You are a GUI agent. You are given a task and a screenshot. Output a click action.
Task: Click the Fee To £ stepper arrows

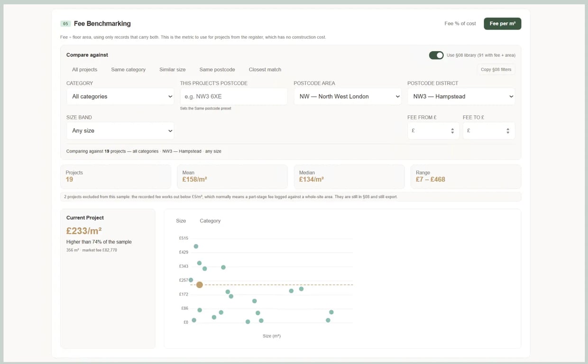point(508,131)
